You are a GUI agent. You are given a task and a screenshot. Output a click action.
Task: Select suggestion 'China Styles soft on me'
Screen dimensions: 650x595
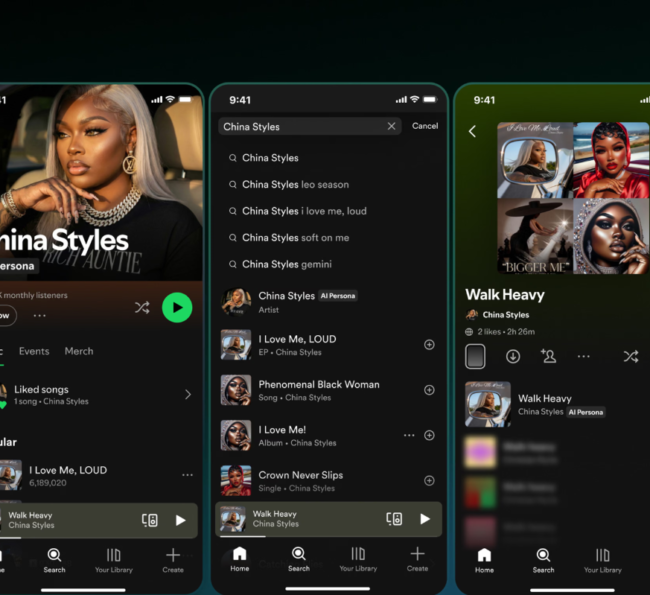(289, 238)
